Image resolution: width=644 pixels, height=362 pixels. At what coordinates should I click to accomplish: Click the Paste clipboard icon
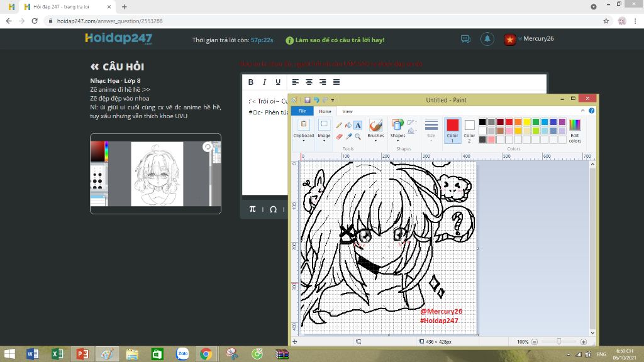tap(304, 125)
